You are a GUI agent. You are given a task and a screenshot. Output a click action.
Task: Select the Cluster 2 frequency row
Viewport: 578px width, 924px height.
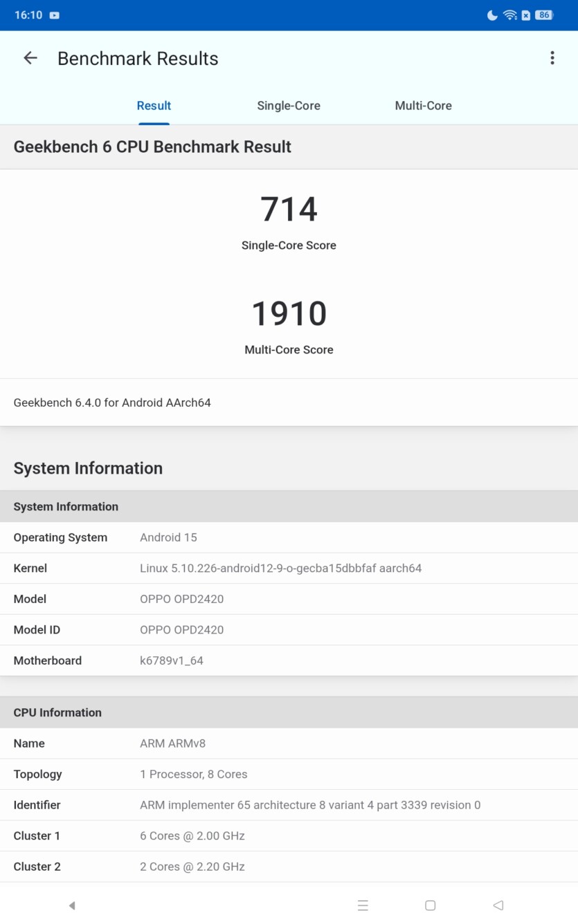coord(289,867)
